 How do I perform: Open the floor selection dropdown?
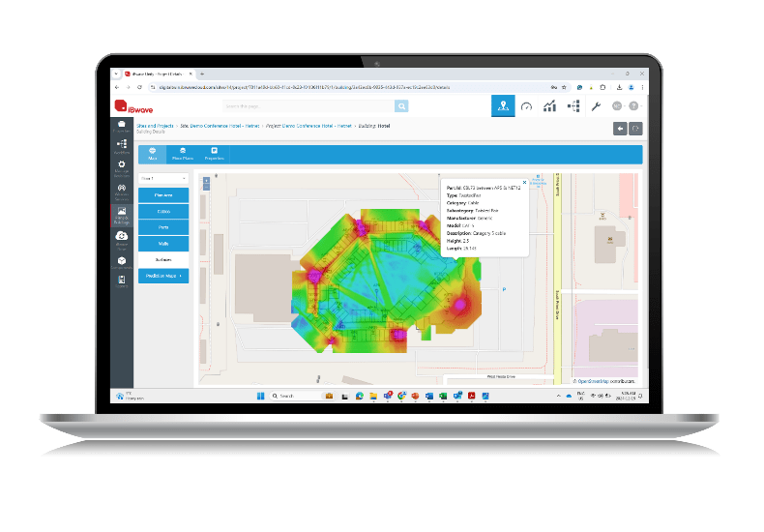click(162, 179)
